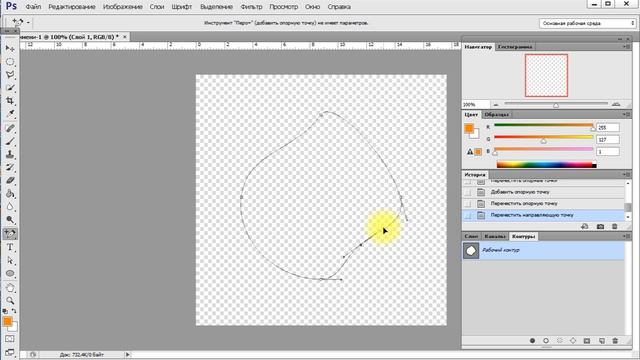This screenshot has width=640, height=360.
Task: Change screen mode button in toolbox
Action: coord(10,352)
